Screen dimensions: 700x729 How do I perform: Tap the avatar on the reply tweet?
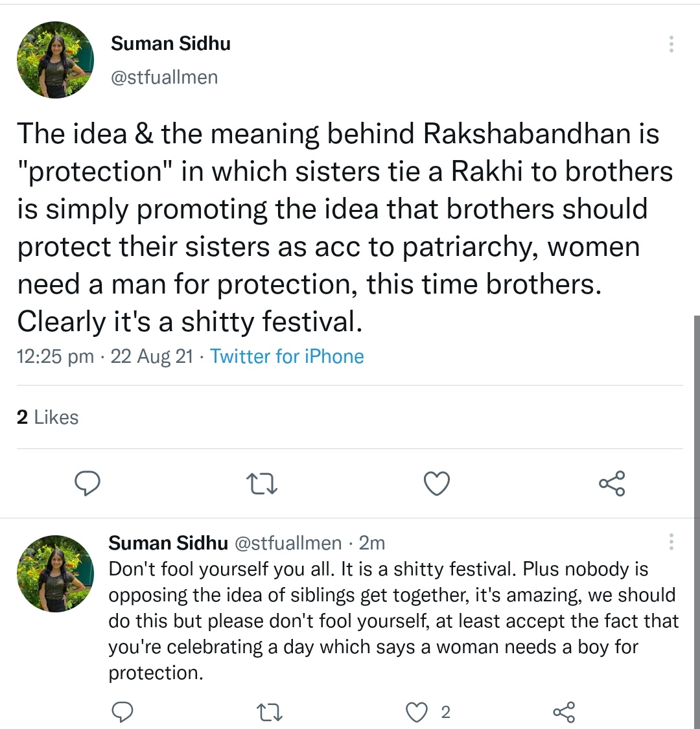55,573
